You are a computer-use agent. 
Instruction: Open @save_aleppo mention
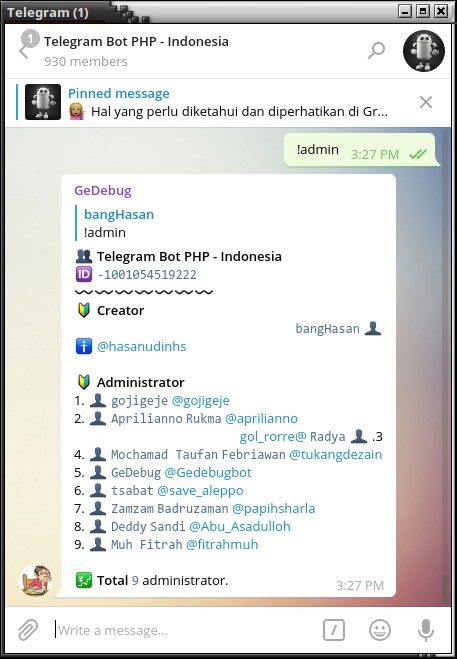(201, 490)
